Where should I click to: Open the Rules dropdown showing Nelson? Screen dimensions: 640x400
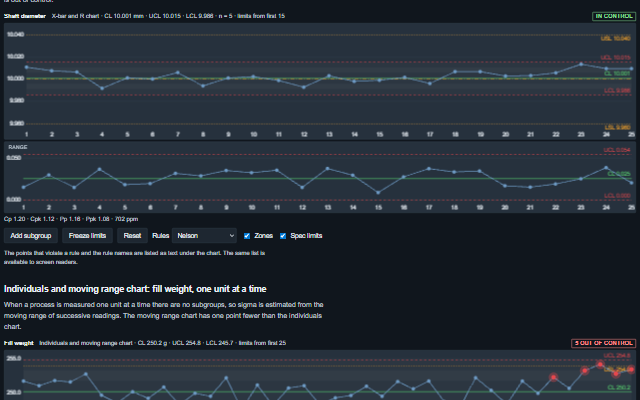pos(204,236)
